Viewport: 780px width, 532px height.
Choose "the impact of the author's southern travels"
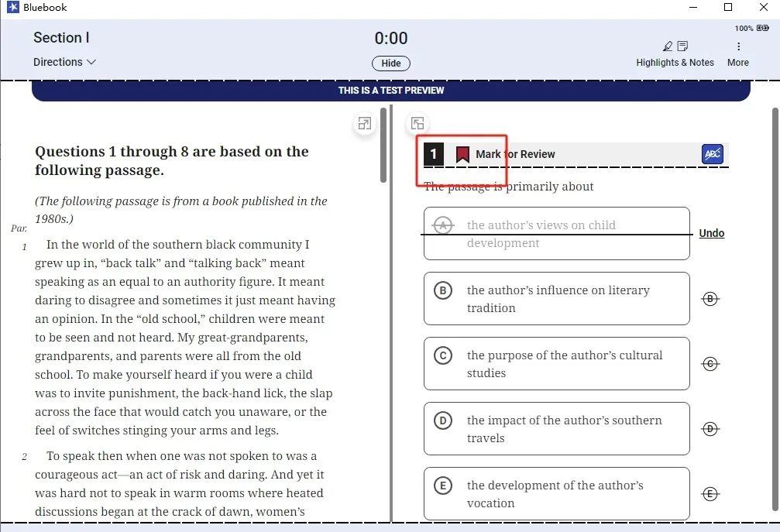[557, 429]
